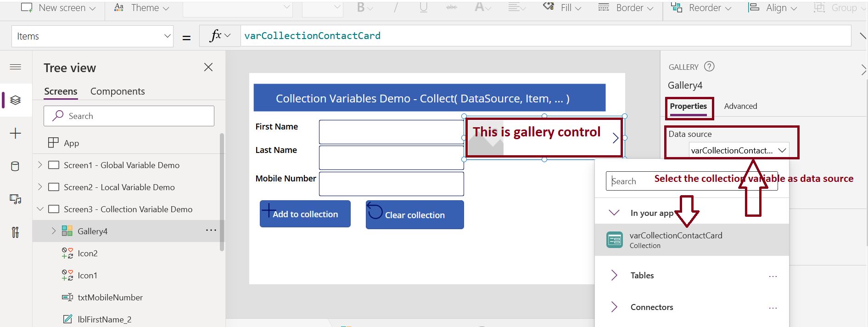Click the Tree view search box
868x327 pixels.
[x=129, y=116]
